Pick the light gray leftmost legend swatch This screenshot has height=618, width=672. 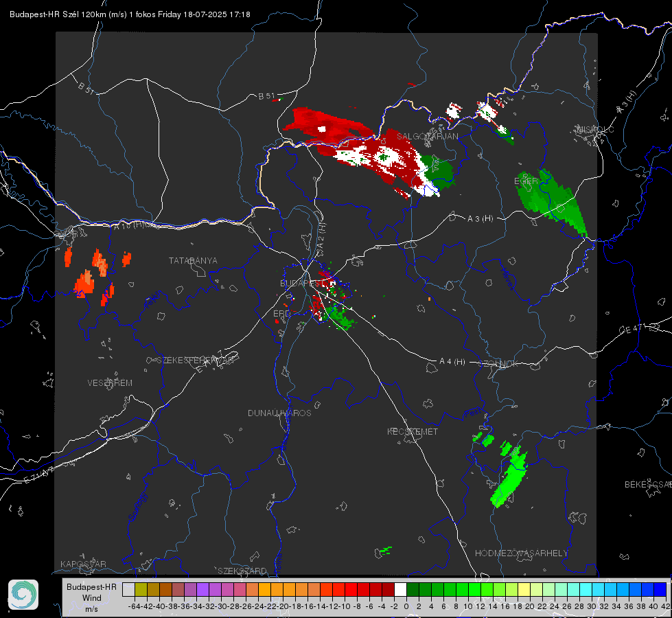[128, 590]
